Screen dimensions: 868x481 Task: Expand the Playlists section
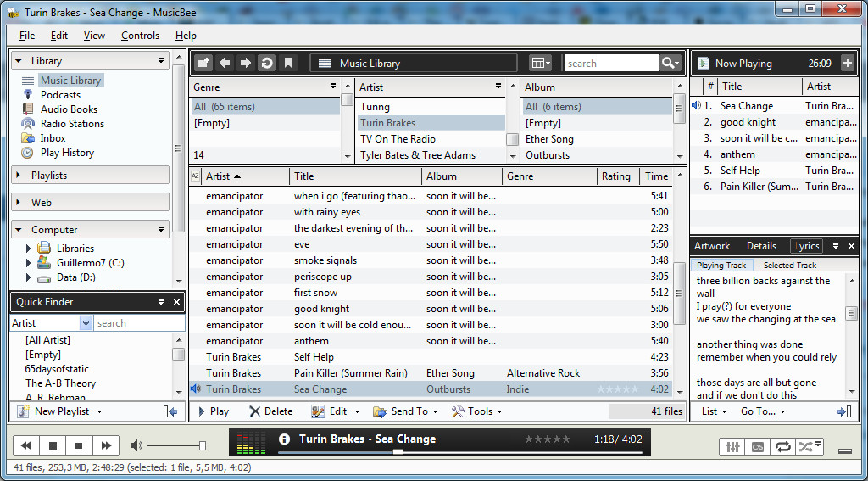[x=19, y=175]
